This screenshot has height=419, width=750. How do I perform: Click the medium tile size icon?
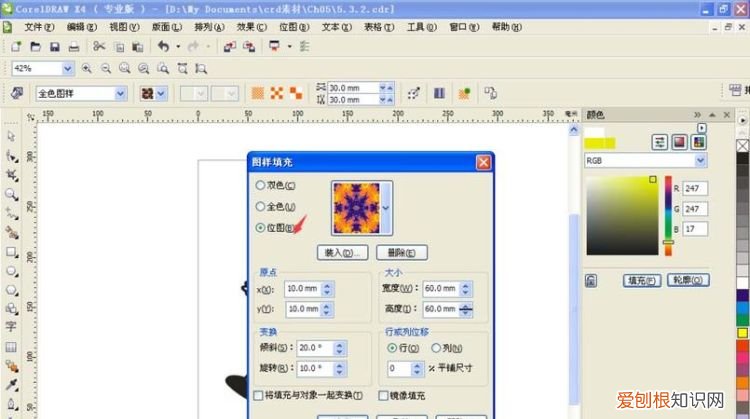[276, 93]
